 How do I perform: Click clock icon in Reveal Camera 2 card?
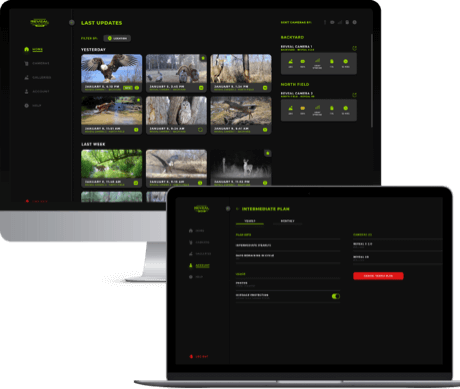(x=346, y=108)
